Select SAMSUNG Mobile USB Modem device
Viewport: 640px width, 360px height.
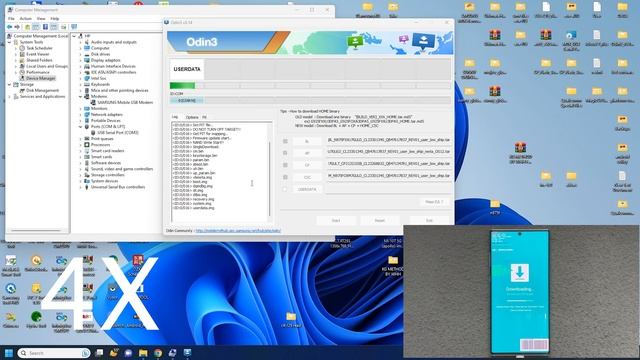[125, 102]
